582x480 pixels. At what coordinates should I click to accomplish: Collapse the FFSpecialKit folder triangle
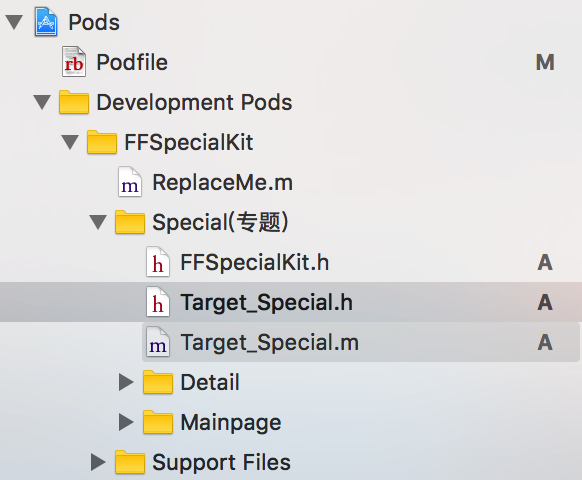[x=70, y=142]
